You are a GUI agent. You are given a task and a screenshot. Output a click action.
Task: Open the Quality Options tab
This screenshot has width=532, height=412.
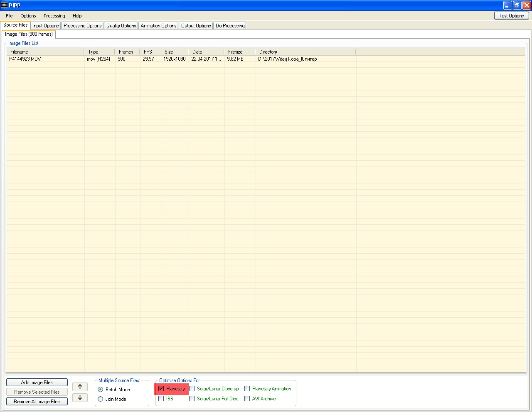pyautogui.click(x=121, y=26)
